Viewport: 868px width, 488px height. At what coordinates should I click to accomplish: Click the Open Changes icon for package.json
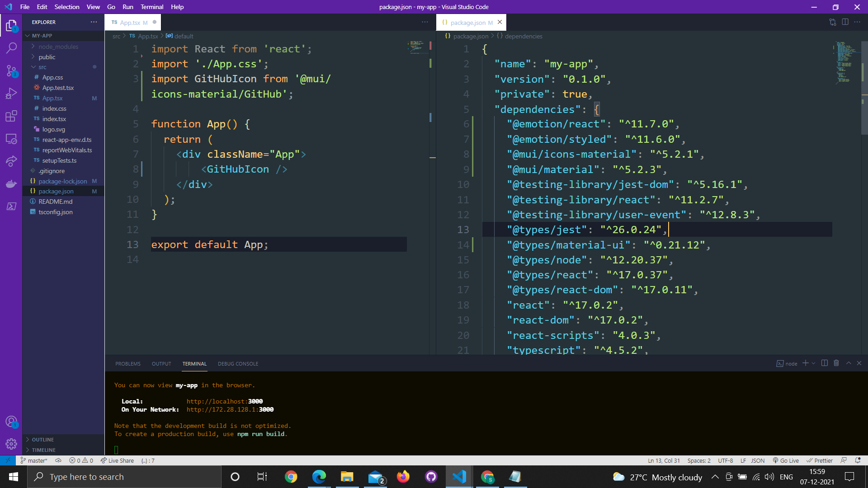point(833,22)
